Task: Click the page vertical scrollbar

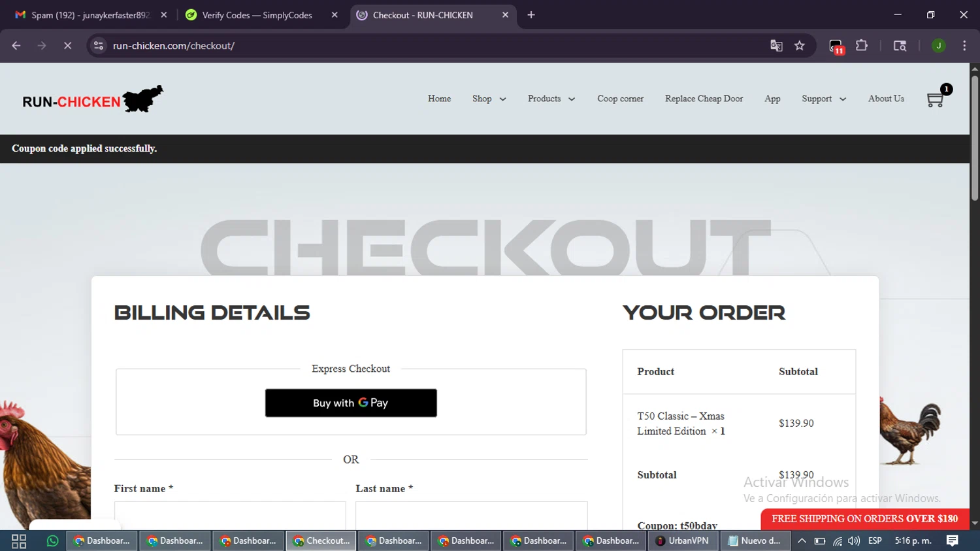Action: (975, 139)
